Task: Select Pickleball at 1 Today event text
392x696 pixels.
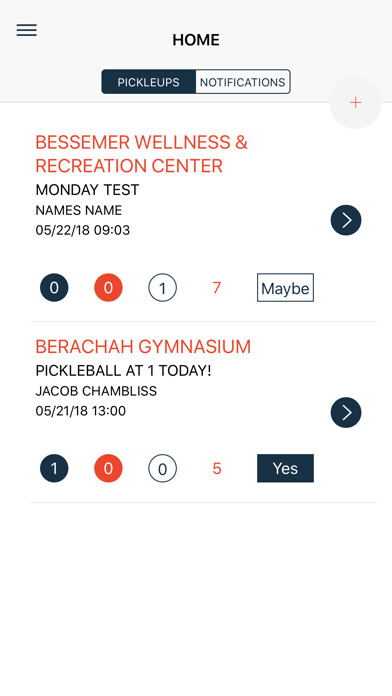Action: (123, 371)
